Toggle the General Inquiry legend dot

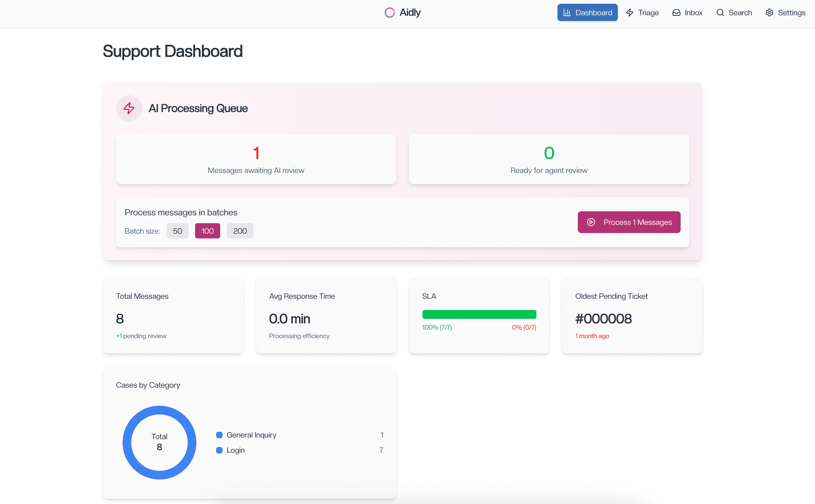219,434
